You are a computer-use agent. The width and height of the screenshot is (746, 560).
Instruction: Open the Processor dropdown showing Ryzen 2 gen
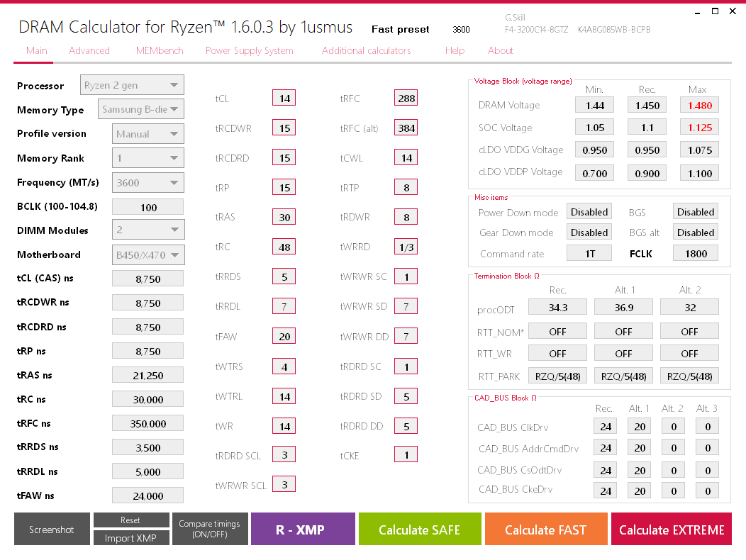click(132, 85)
